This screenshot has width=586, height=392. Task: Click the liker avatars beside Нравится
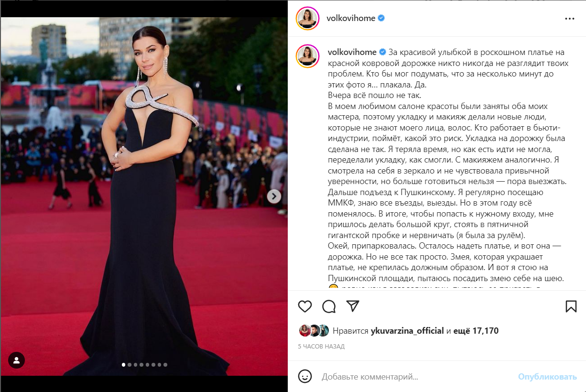314,331
